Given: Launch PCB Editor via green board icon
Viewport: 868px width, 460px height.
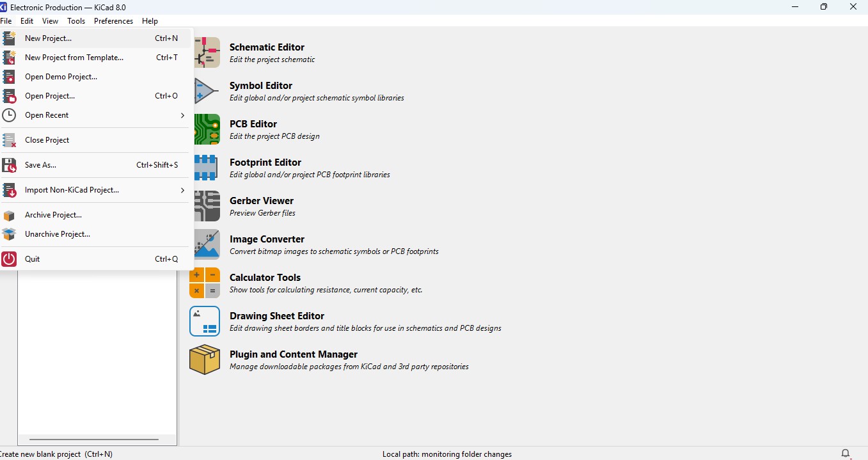Looking at the screenshot, I should coord(206,129).
